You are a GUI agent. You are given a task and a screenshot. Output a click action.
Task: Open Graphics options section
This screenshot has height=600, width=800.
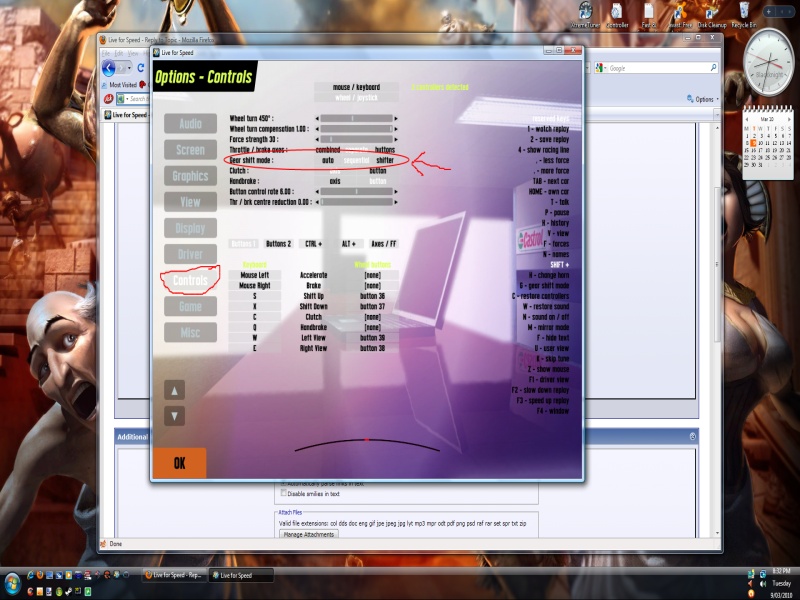(190, 176)
